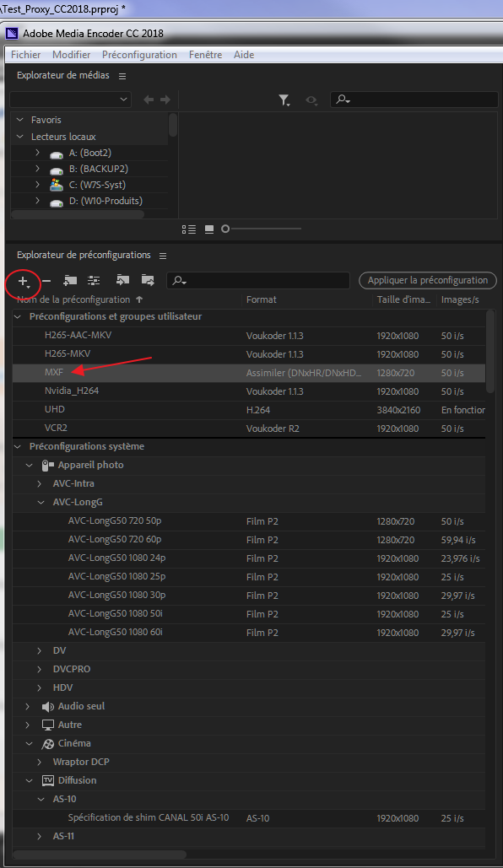Viewport: 503px width, 868px height.
Task: Expand the D: (W10-Produits) drive
Action: (37, 201)
